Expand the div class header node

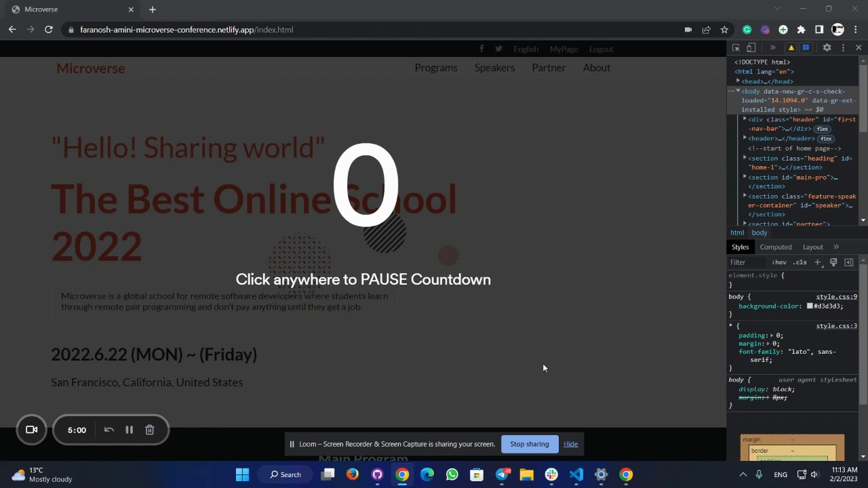[x=745, y=119]
